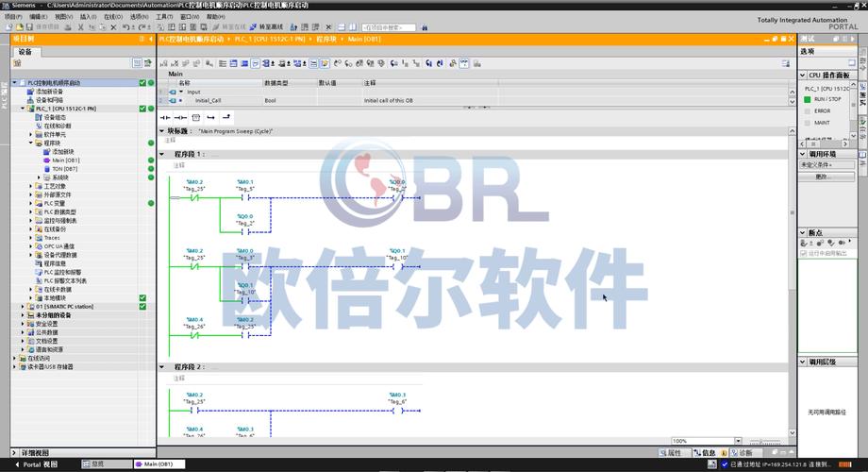Click the RUN / STOP indicator in CPU panel
Screen dimensions: 868x472
[x=807, y=99]
